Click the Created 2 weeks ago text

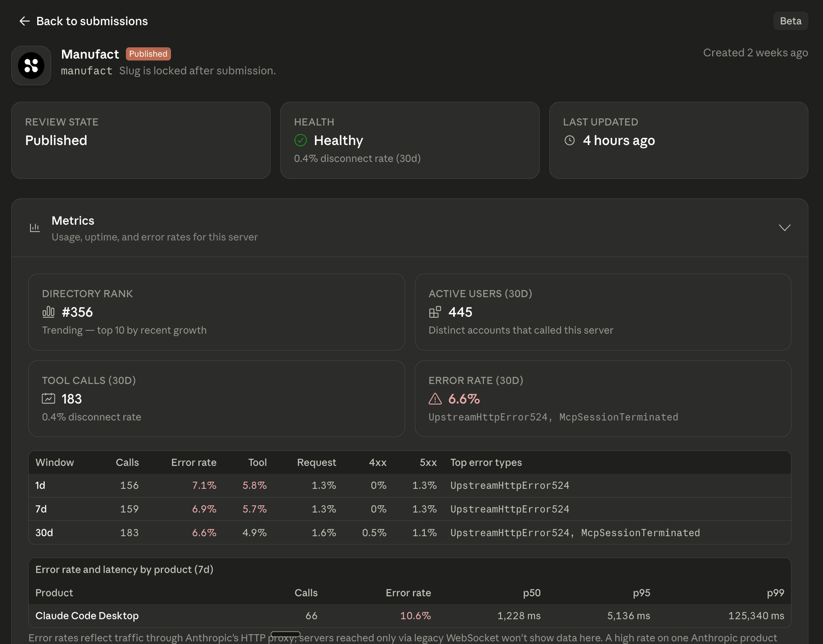click(x=755, y=53)
